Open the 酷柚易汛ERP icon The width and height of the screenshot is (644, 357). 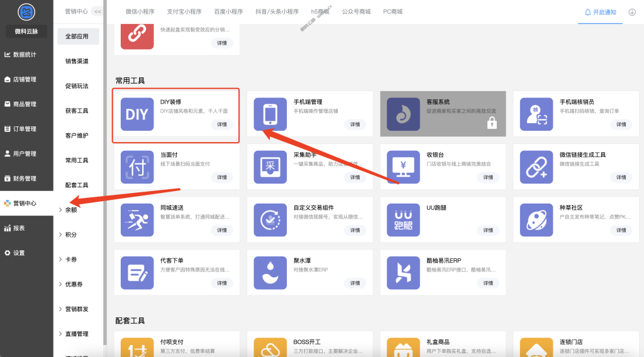click(403, 273)
